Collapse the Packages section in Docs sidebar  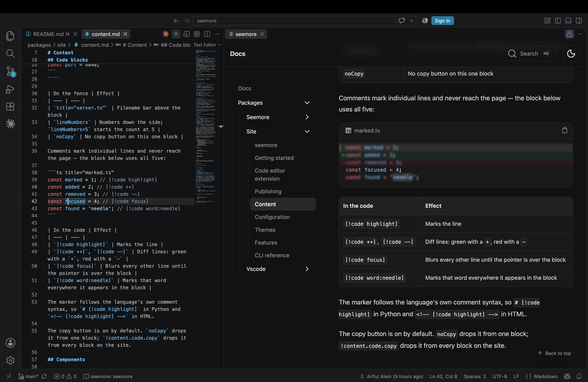[307, 103]
